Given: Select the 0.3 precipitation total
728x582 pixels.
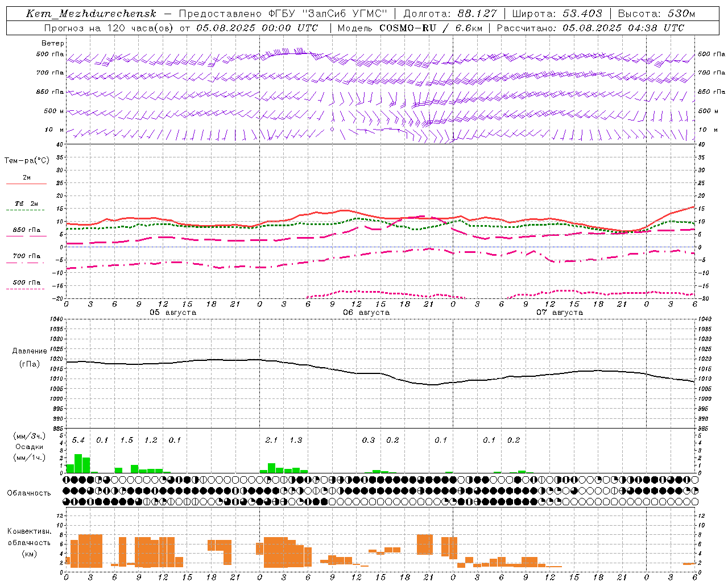Looking at the screenshot, I should pos(369,440).
